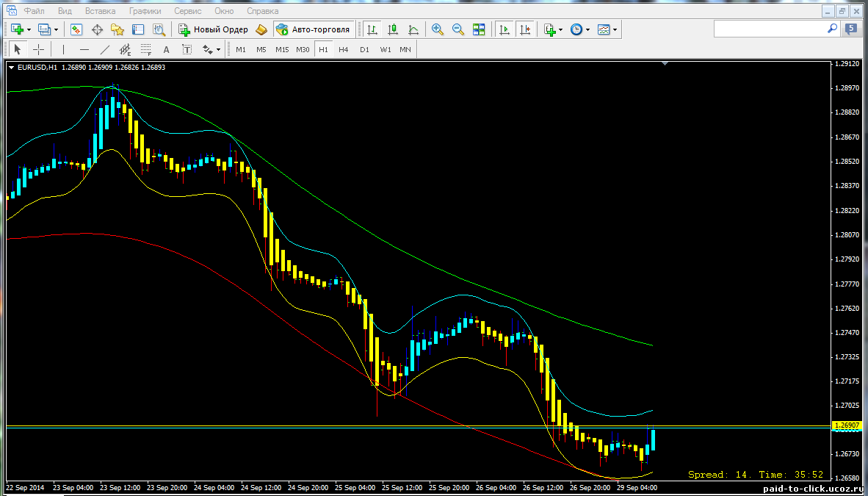Screen dimensions: 868x496
Task: Expand the periods clock dropdown arrow
Action: [x=588, y=29]
